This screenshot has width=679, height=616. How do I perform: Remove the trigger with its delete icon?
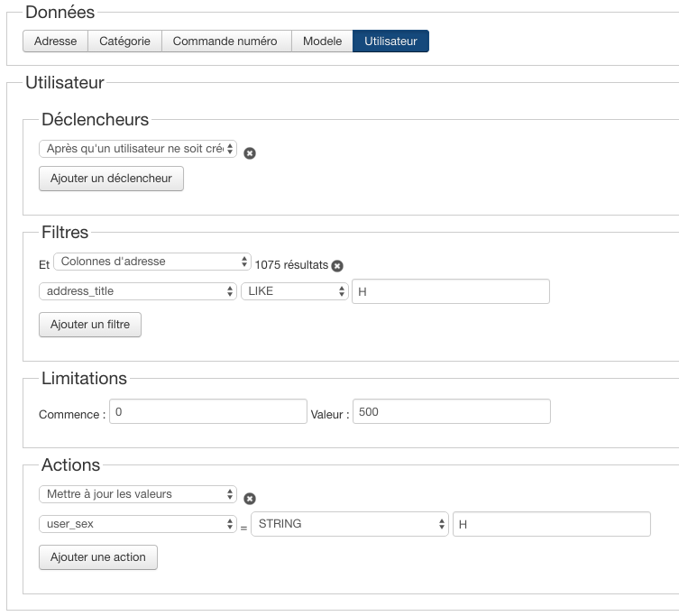[250, 153]
